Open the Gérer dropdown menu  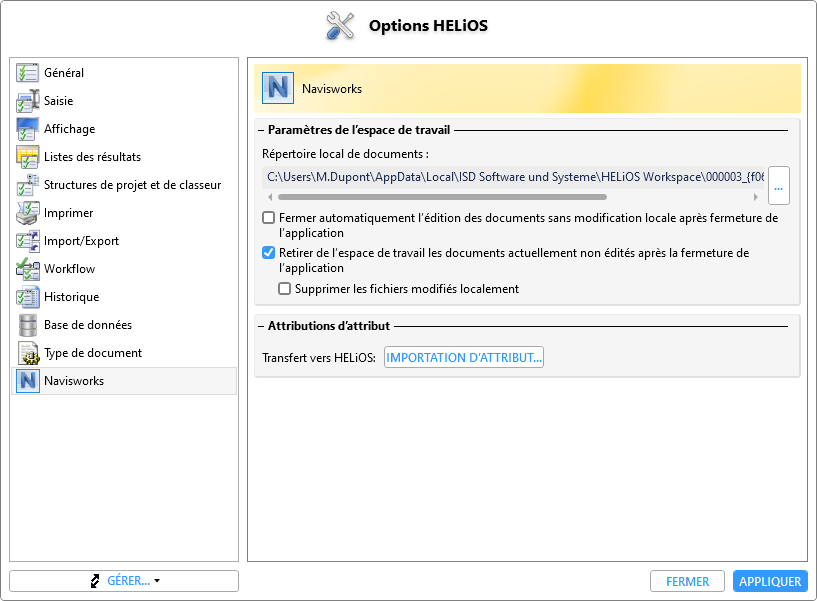124,581
